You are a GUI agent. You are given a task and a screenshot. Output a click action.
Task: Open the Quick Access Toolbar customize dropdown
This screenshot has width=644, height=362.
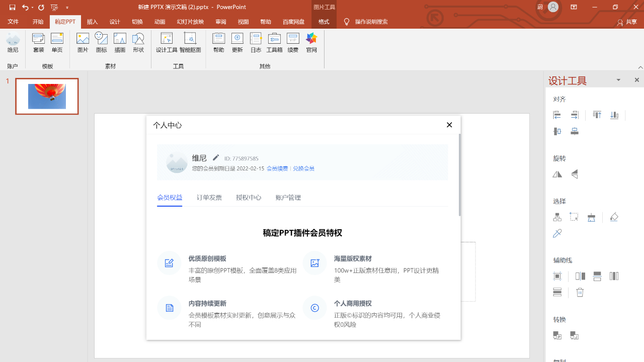[x=67, y=7]
